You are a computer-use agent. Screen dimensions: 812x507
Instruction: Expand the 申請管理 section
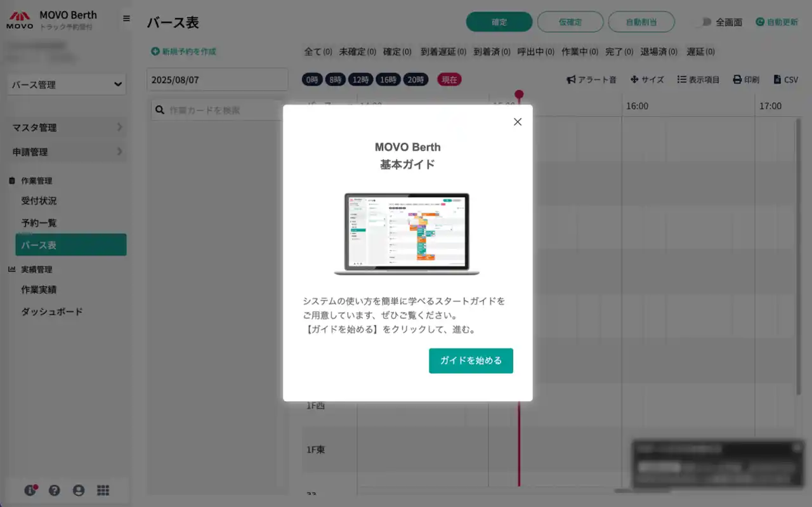coord(67,152)
